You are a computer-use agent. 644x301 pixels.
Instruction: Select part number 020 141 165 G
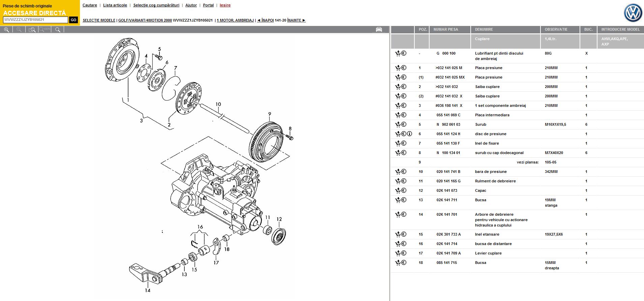[x=448, y=181]
